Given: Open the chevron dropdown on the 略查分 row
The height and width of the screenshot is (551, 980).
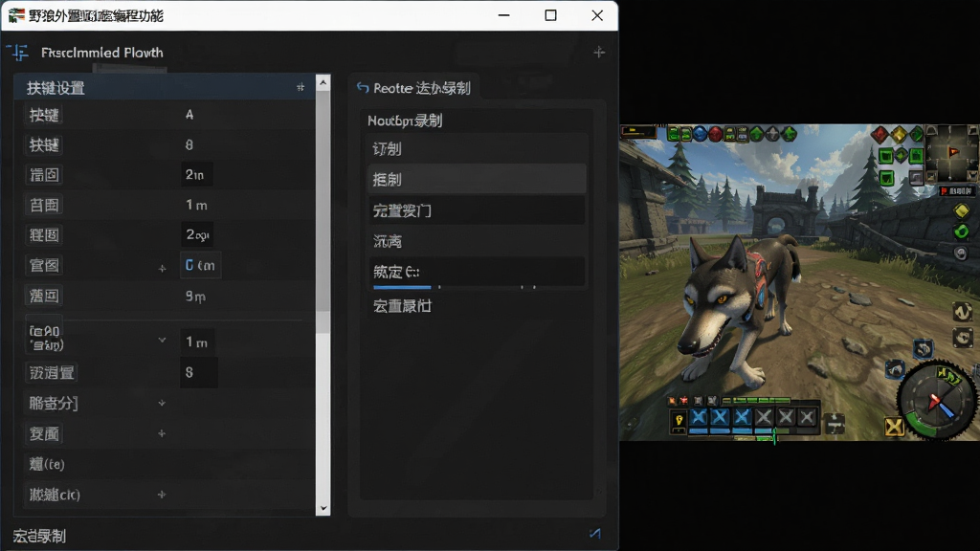Looking at the screenshot, I should 162,403.
